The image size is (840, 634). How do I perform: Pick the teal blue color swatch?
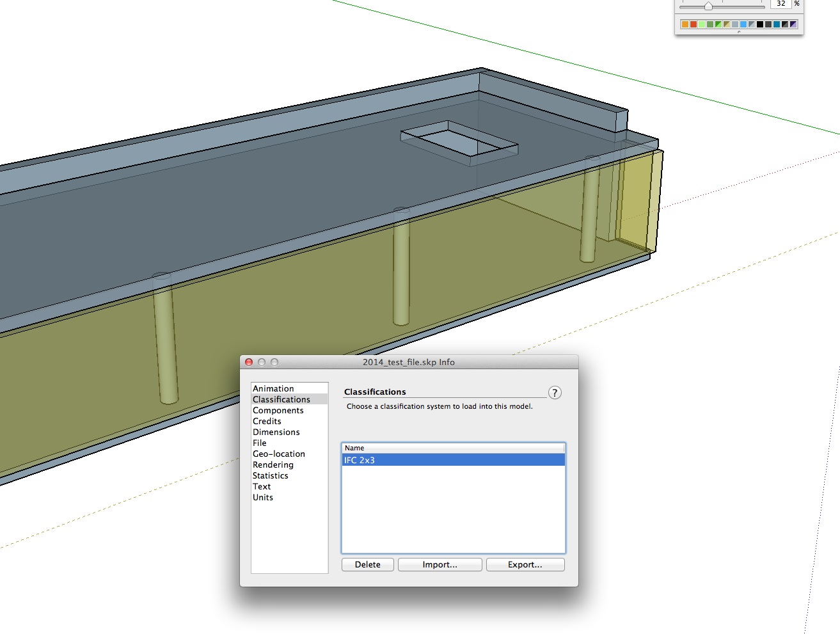pos(777,24)
